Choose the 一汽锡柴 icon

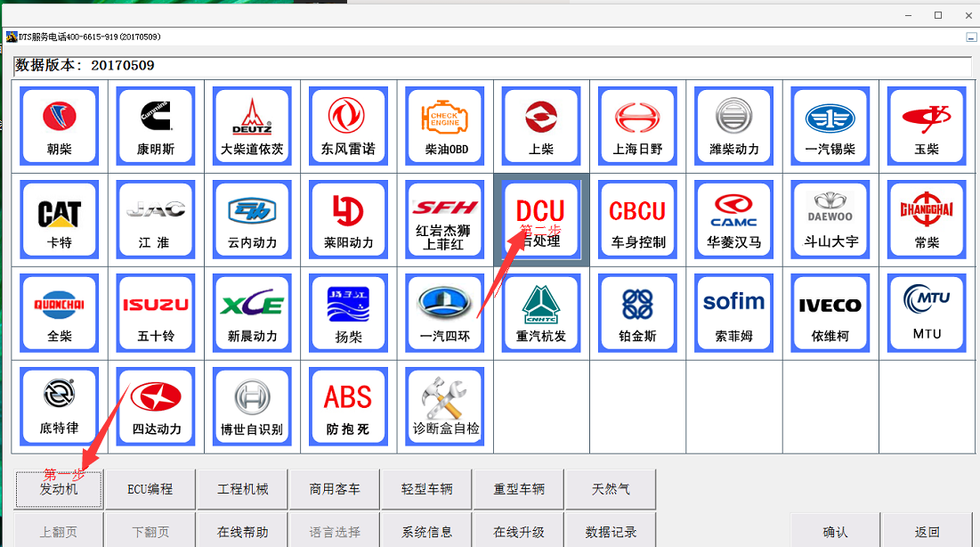(x=830, y=126)
